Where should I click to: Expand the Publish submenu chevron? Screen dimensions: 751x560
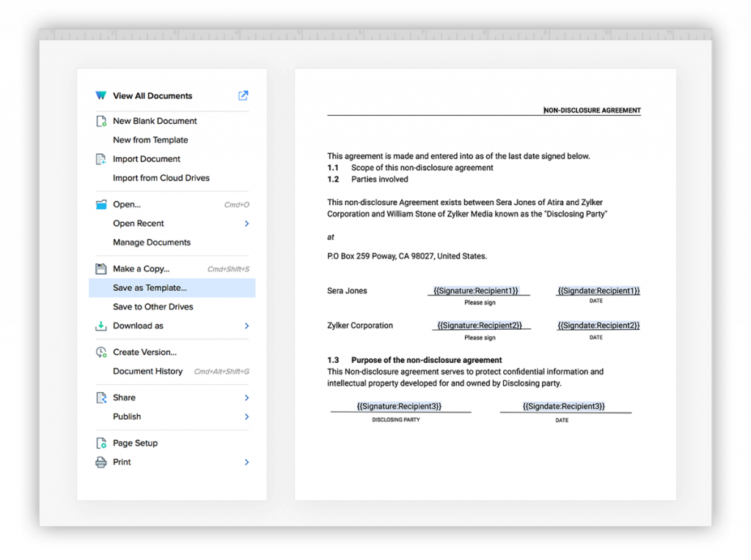pos(246,417)
